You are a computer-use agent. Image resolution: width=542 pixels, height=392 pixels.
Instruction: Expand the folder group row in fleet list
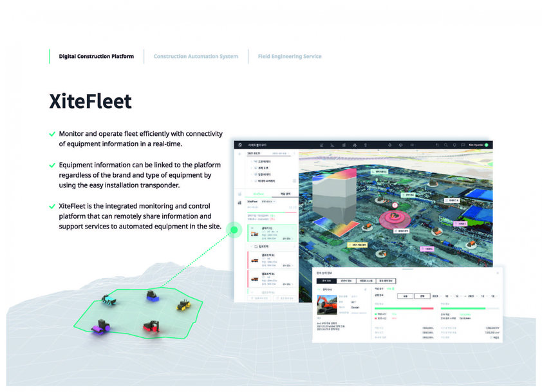point(273,247)
